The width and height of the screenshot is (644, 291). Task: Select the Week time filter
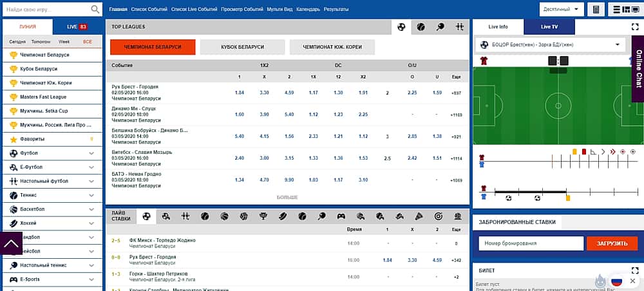pos(64,41)
